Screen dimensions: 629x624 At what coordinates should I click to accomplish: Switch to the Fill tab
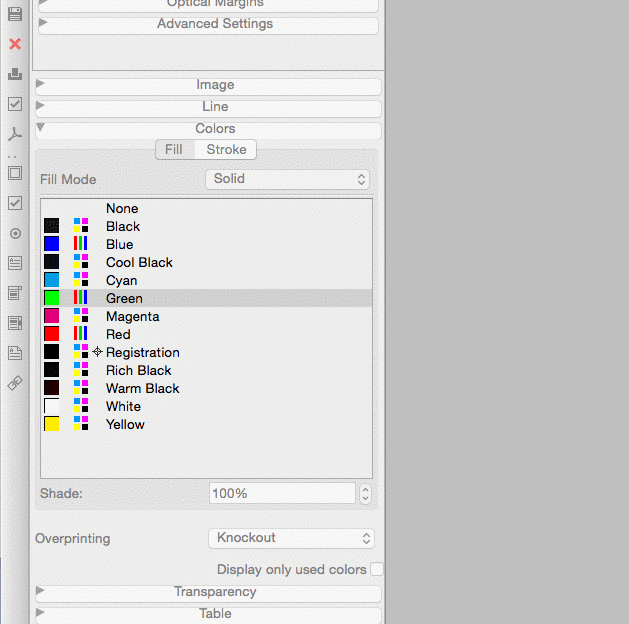coord(174,149)
